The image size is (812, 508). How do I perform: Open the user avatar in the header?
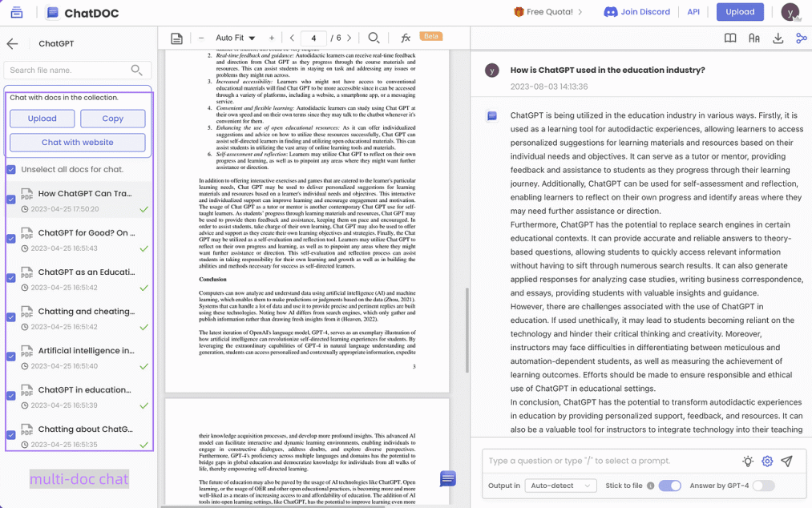[x=790, y=13]
